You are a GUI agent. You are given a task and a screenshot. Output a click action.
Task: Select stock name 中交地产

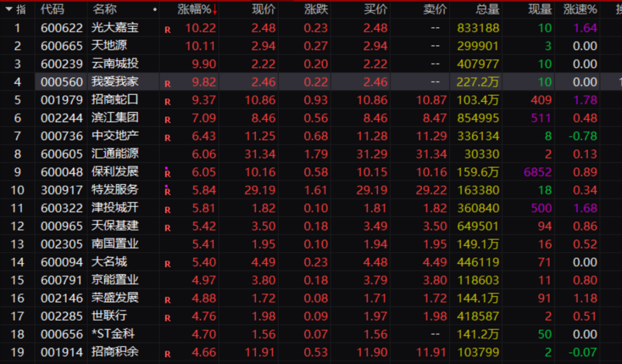click(115, 135)
